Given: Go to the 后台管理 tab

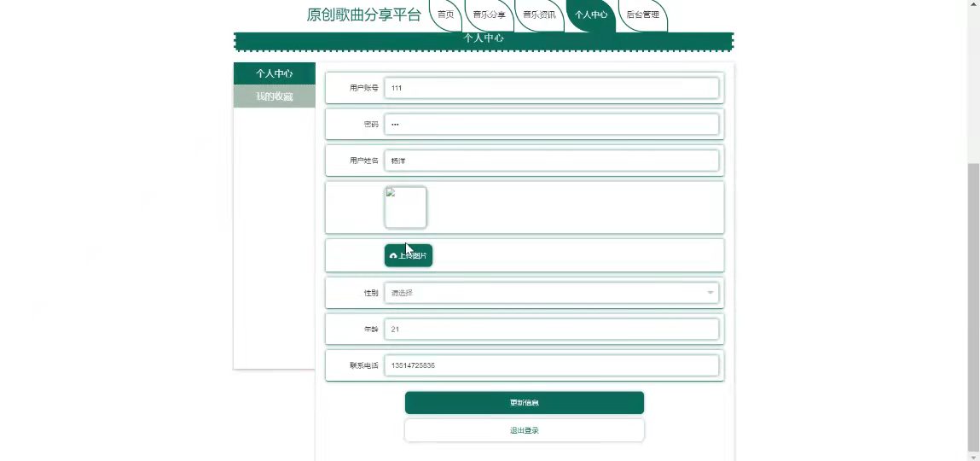Looking at the screenshot, I should click(642, 15).
